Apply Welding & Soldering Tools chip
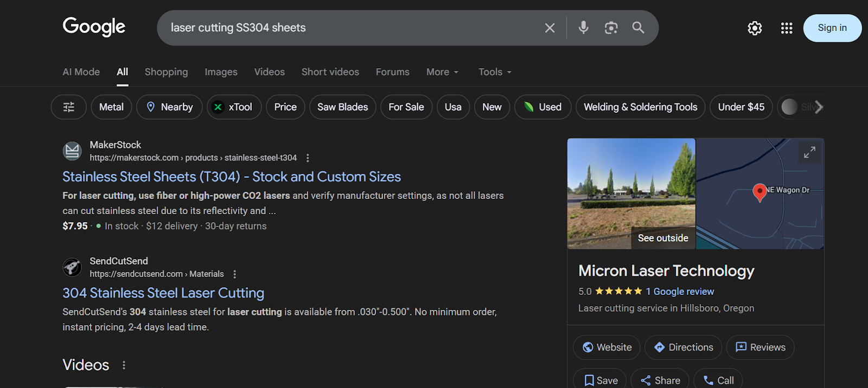Viewport: 868px width, 388px height. [x=641, y=107]
